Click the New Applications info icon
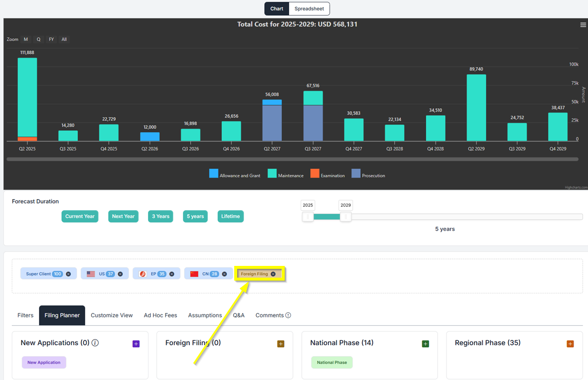Viewport: 588px width, 380px height. click(x=95, y=343)
